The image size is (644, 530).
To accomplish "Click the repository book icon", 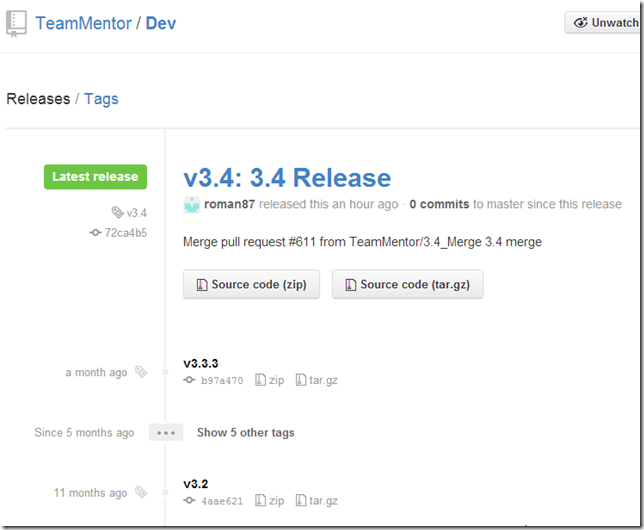I will (17, 22).
